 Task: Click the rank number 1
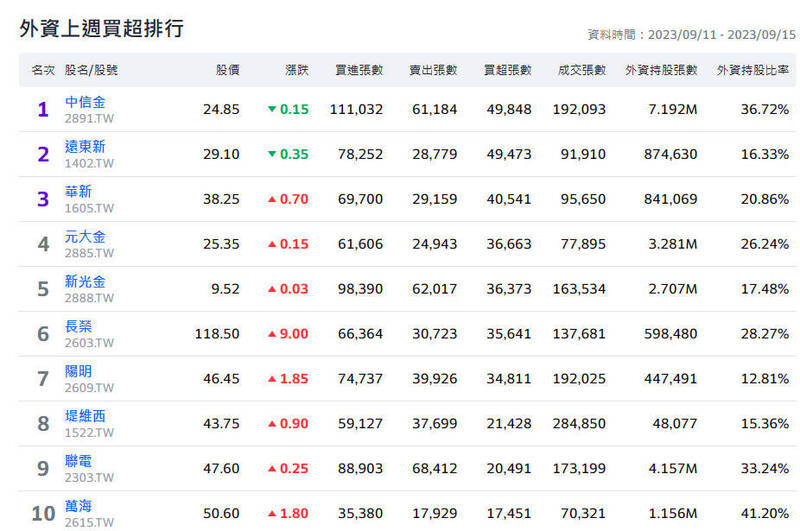[43, 109]
